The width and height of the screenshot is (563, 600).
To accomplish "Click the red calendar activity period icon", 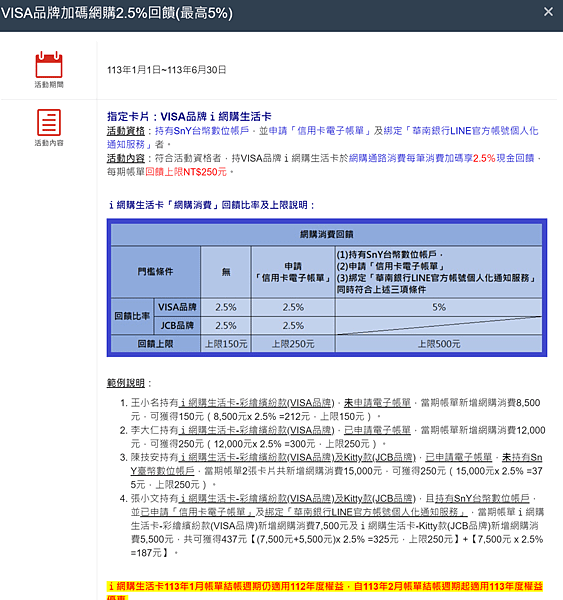I will (x=49, y=64).
